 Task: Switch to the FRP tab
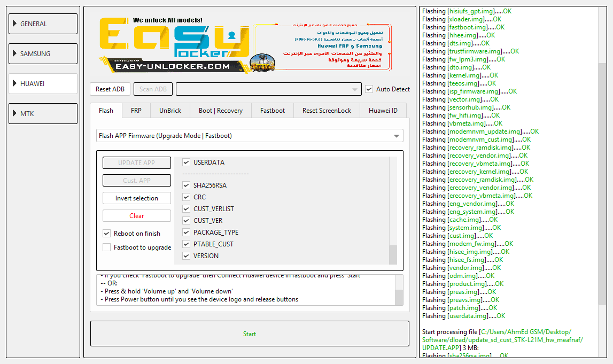(x=136, y=111)
